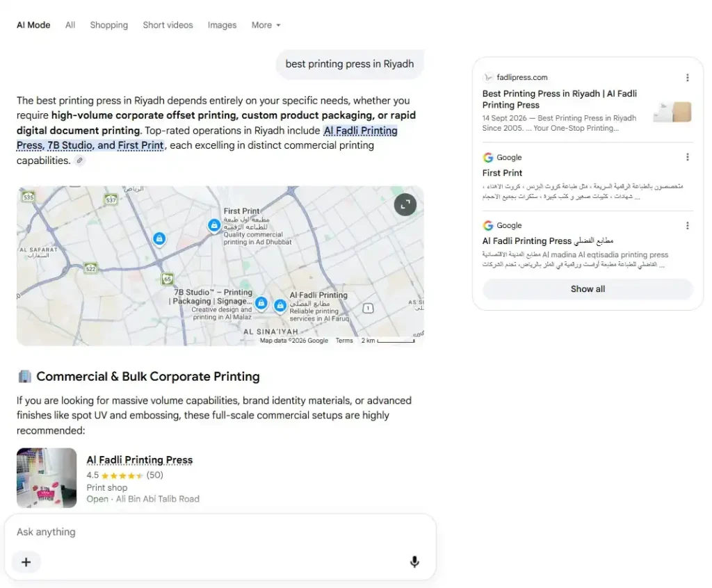Click the Show all sources button

coord(588,288)
